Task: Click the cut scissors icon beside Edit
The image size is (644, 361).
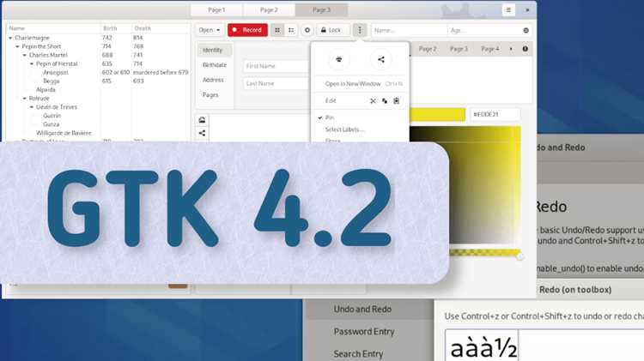Action: [373, 101]
